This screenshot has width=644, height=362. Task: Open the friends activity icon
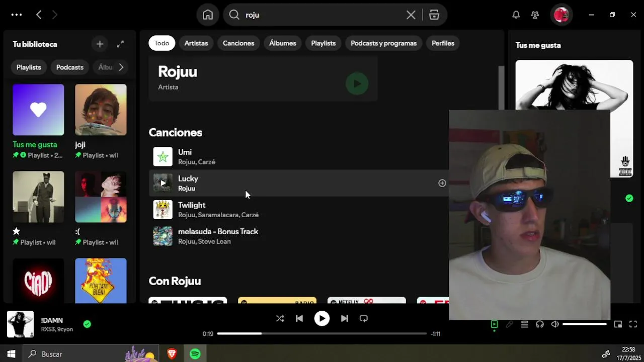coord(535,15)
